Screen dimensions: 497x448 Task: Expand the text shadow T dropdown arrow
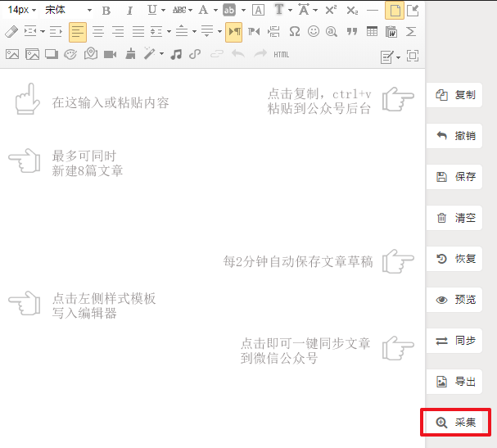[x=290, y=11]
